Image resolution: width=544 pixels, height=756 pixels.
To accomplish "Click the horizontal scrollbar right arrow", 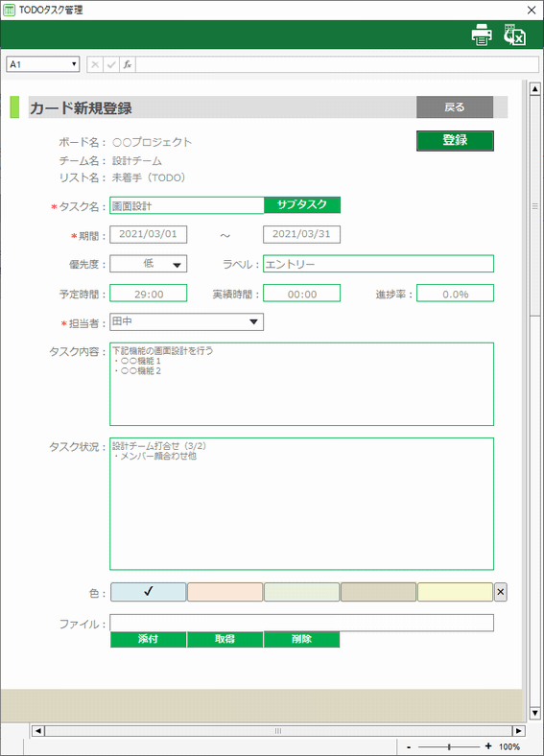I will coord(518,731).
